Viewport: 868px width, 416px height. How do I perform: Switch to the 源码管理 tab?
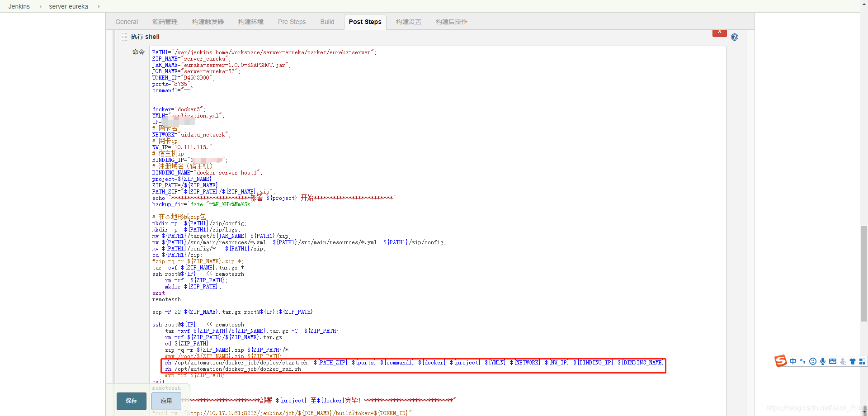(165, 22)
